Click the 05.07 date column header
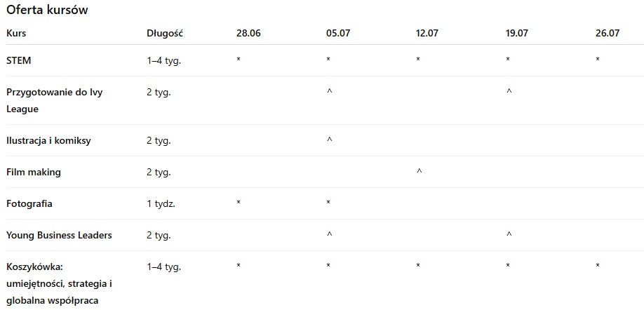This screenshot has height=310, width=644. (338, 33)
